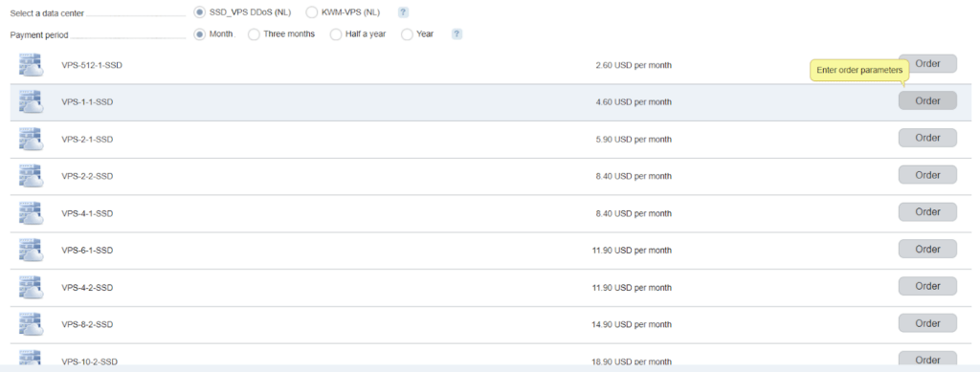
Task: Click the server icon beside VPS-4-1-SSD
Action: 30,213
